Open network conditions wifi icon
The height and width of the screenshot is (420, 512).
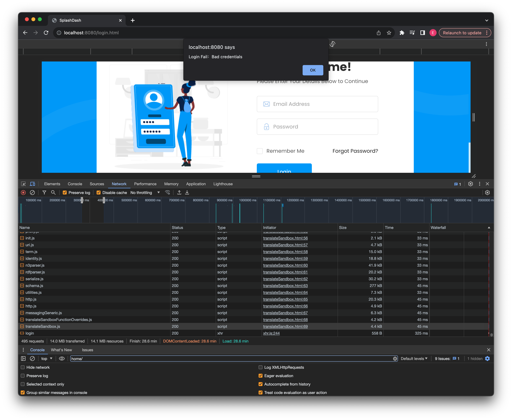[167, 193]
